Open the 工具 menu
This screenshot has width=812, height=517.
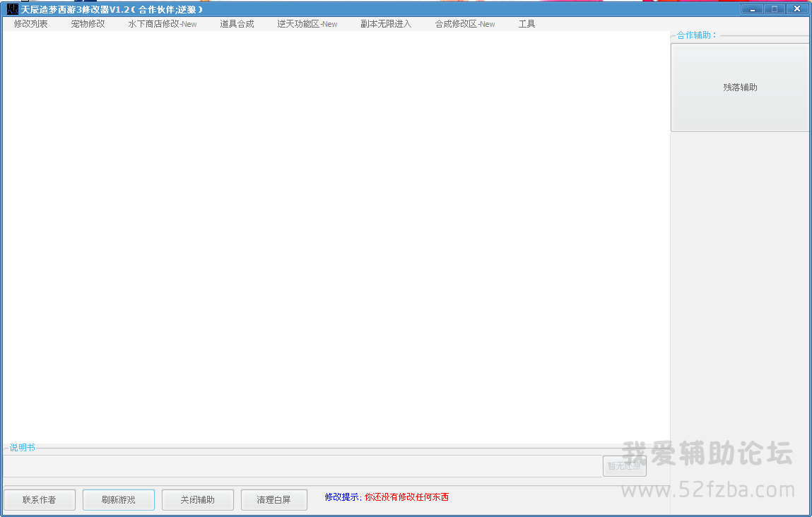tap(526, 24)
